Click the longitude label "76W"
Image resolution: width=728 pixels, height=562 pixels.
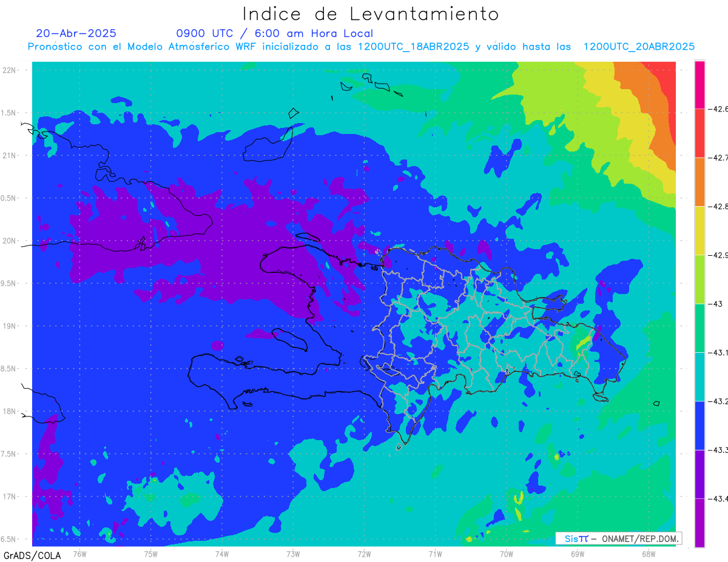(x=79, y=554)
